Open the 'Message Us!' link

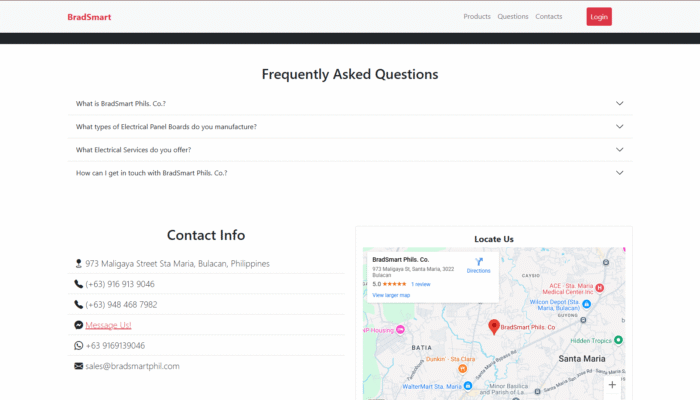click(108, 325)
